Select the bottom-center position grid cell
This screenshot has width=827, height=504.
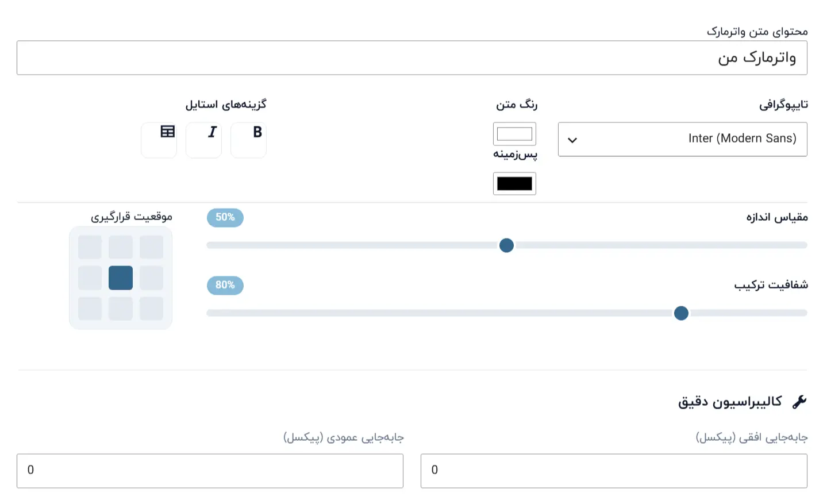pyautogui.click(x=121, y=309)
